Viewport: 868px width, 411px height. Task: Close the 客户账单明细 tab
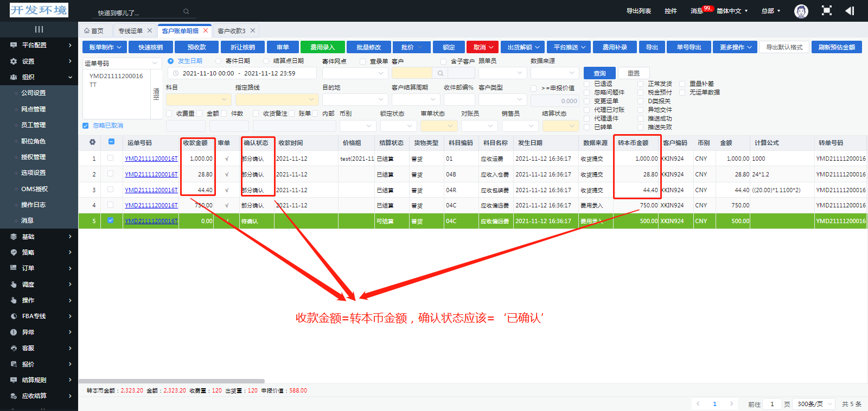(206, 30)
